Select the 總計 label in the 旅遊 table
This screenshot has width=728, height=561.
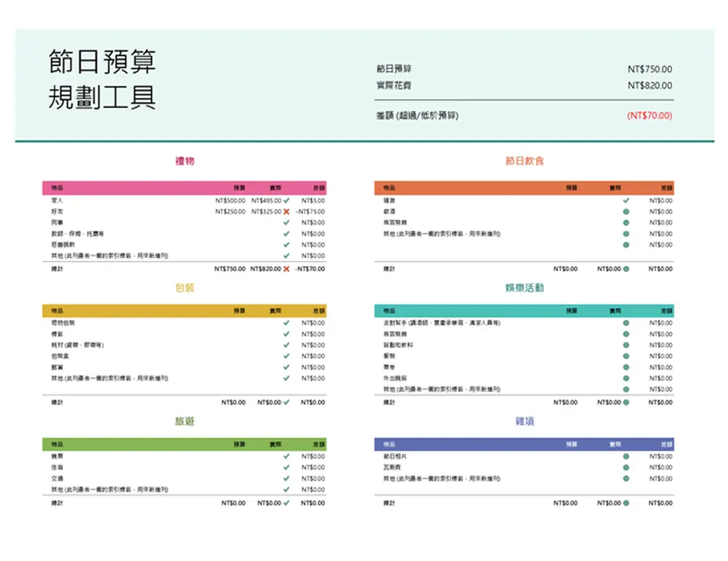pyautogui.click(x=57, y=503)
